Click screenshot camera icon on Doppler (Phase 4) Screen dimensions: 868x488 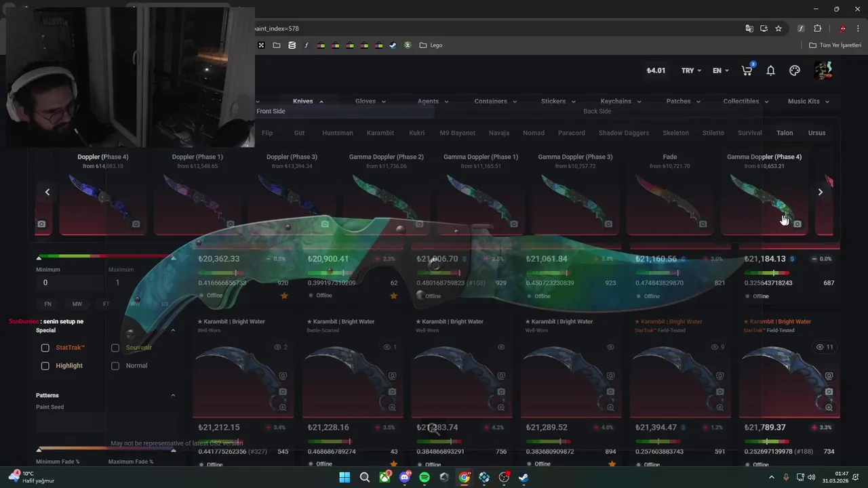[136, 224]
